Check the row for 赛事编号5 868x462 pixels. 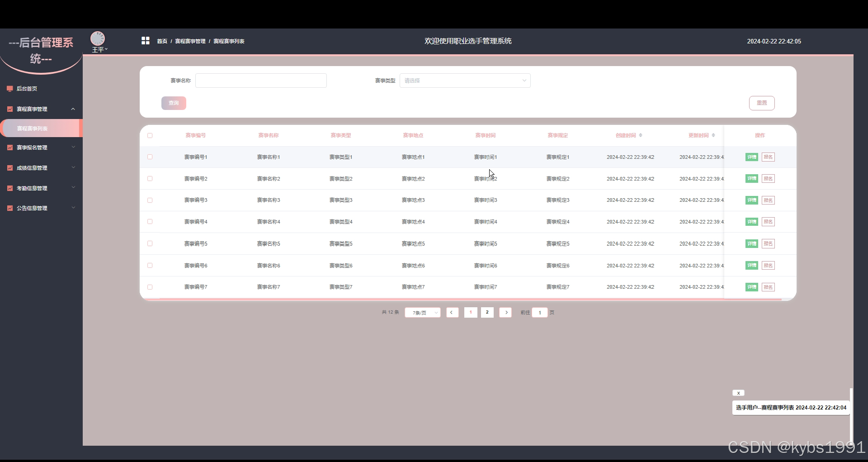coord(150,243)
